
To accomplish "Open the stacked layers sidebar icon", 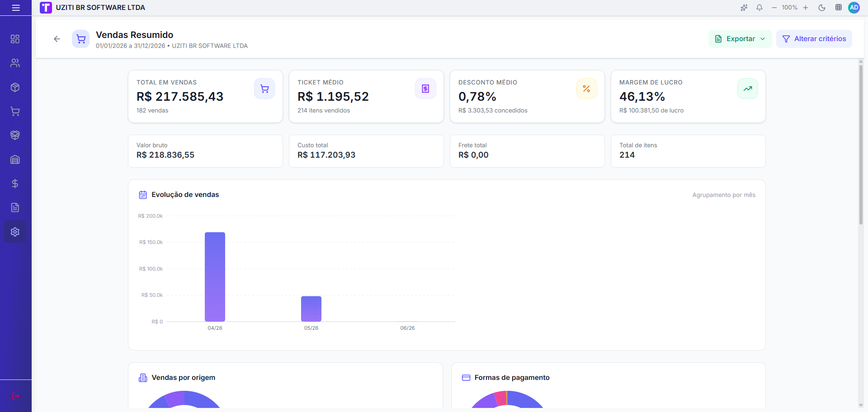I will [15, 135].
